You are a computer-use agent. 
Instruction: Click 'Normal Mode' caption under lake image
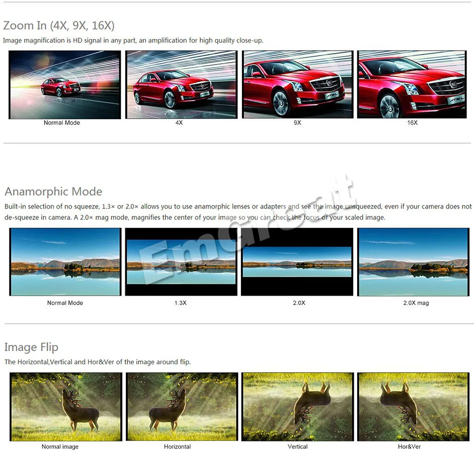[x=65, y=303]
